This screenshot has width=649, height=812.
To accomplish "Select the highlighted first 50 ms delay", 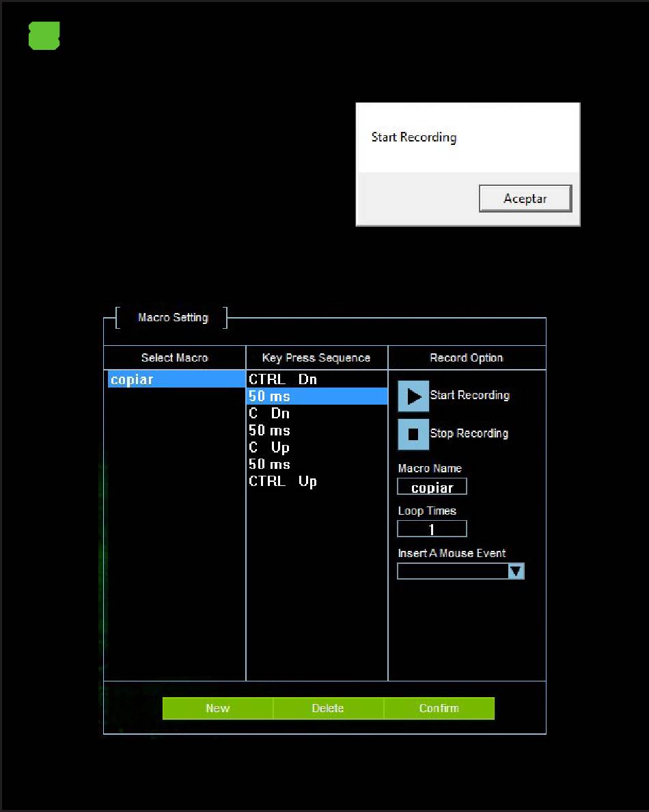I will click(x=316, y=396).
